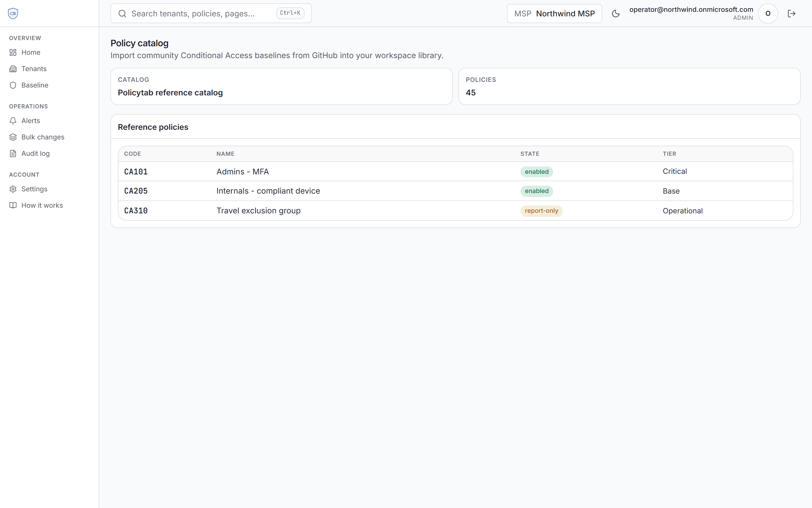The width and height of the screenshot is (812, 508).
Task: Click the CATALOG card label
Action: 133,80
